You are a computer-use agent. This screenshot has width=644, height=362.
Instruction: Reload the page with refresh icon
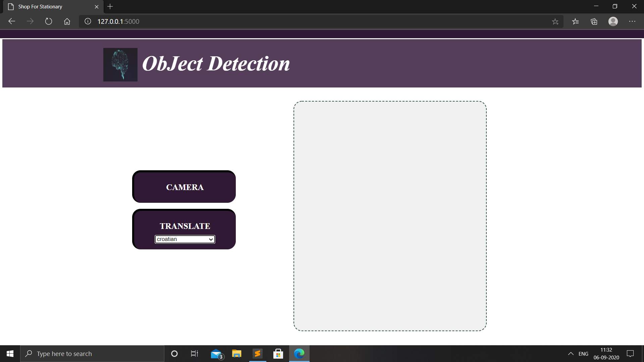[49, 21]
